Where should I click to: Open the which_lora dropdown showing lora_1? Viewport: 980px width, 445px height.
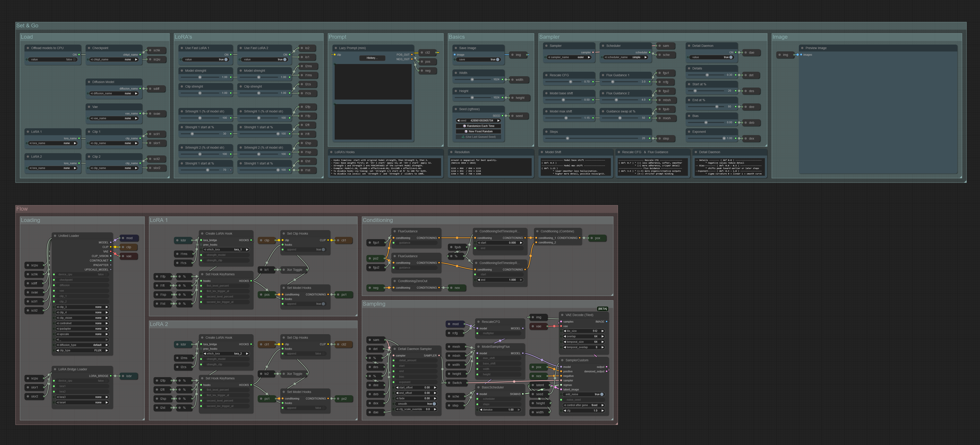[226, 250]
